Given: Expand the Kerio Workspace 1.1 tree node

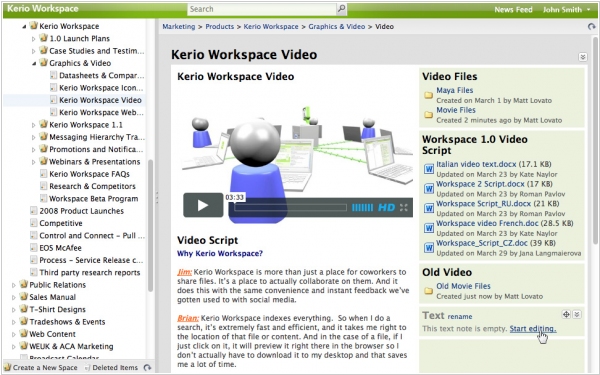Looking at the screenshot, I should pos(33,125).
